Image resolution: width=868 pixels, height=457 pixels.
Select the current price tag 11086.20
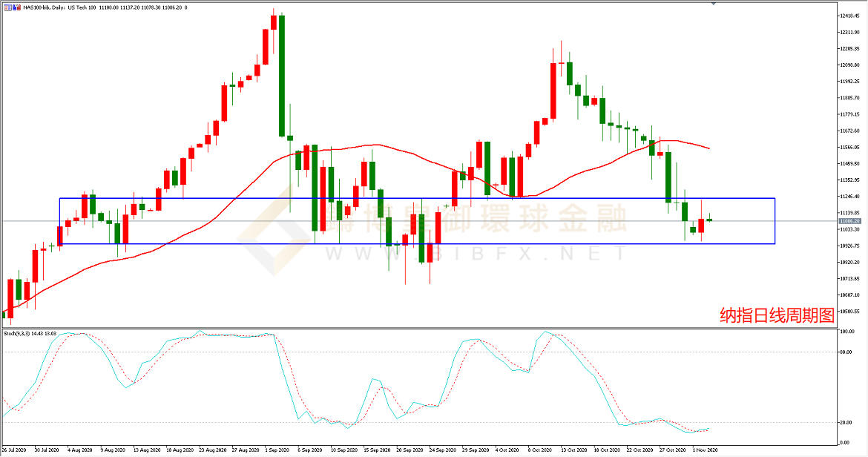(x=850, y=221)
